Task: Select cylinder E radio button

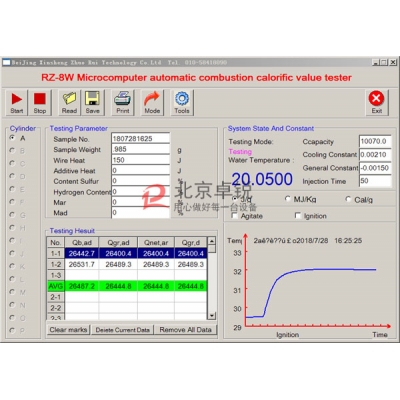Action: 13,189
